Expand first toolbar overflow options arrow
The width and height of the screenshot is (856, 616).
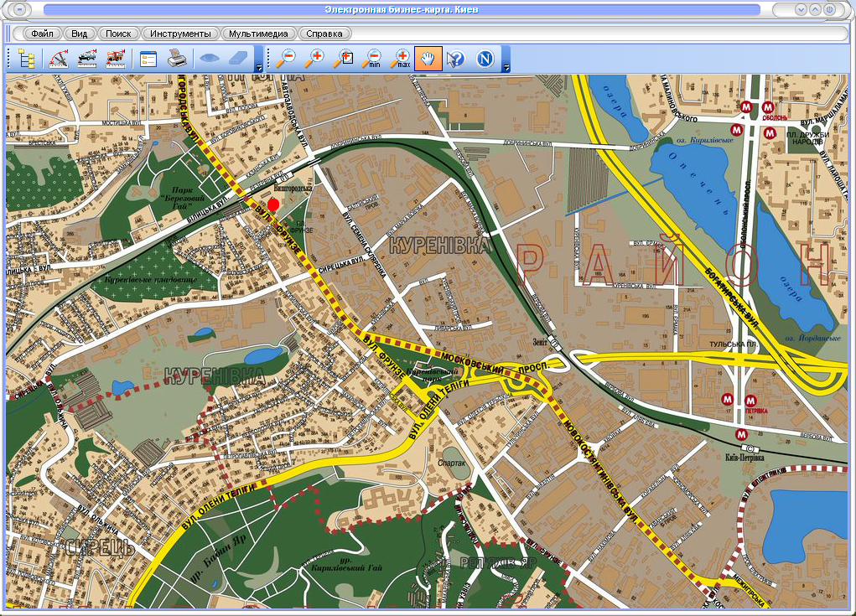click(x=259, y=67)
